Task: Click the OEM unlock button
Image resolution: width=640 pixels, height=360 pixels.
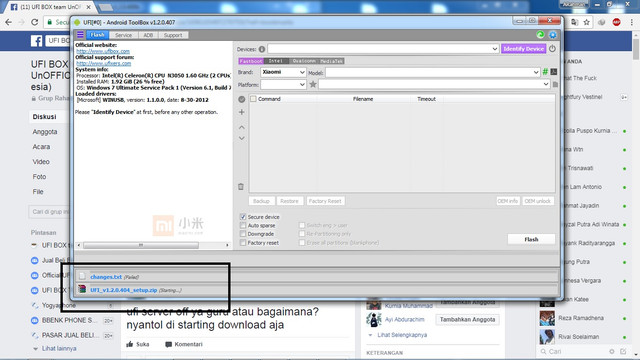Action: (538, 201)
